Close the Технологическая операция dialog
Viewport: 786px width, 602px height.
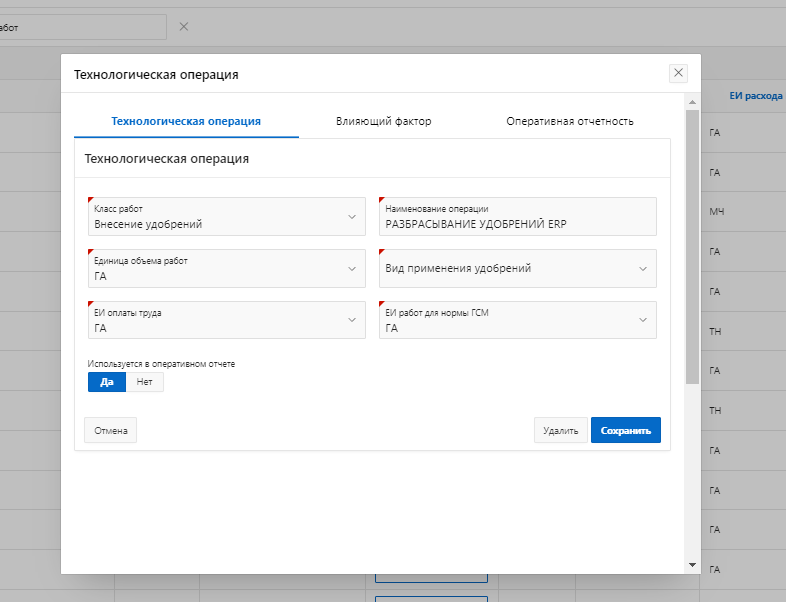(x=678, y=73)
